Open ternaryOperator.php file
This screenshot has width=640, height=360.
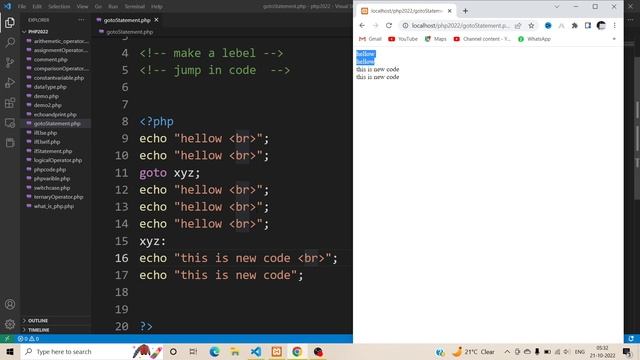58,197
